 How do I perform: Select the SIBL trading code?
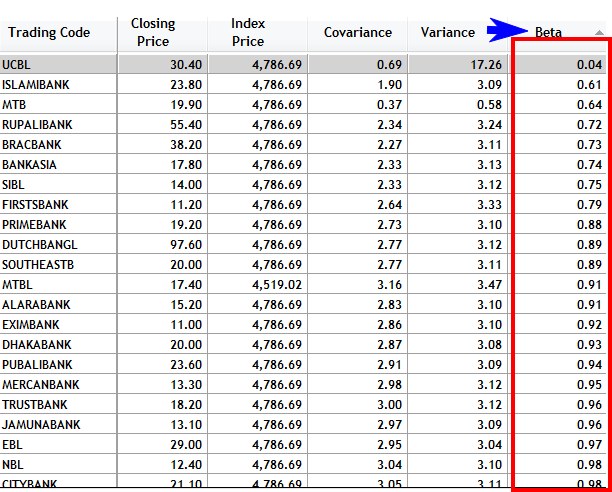tap(13, 185)
